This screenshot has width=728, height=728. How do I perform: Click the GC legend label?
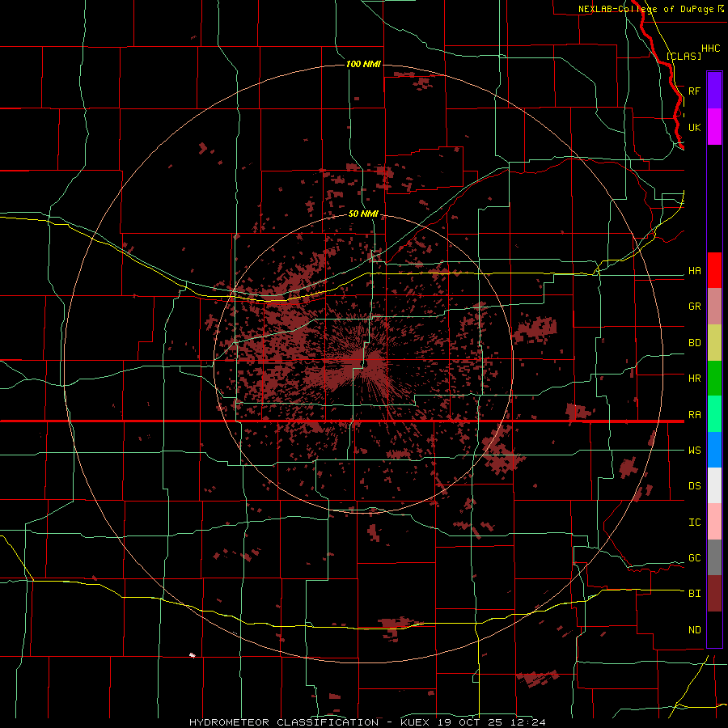(694, 558)
